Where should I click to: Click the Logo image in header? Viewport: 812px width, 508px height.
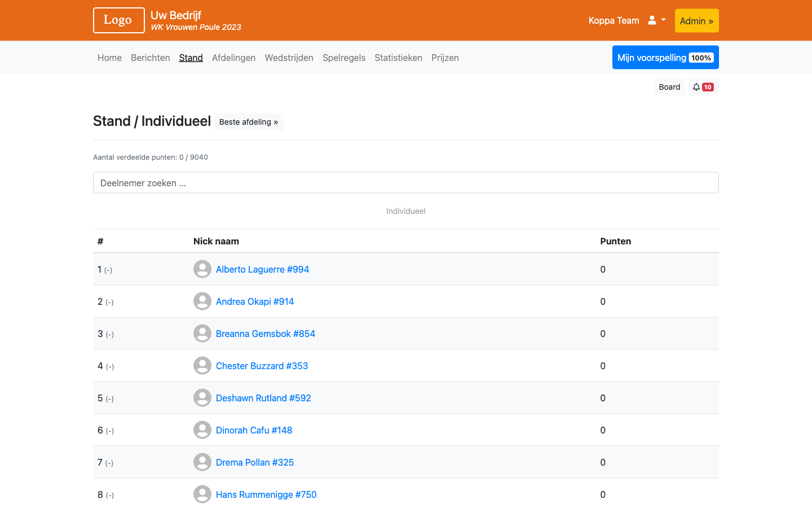119,20
